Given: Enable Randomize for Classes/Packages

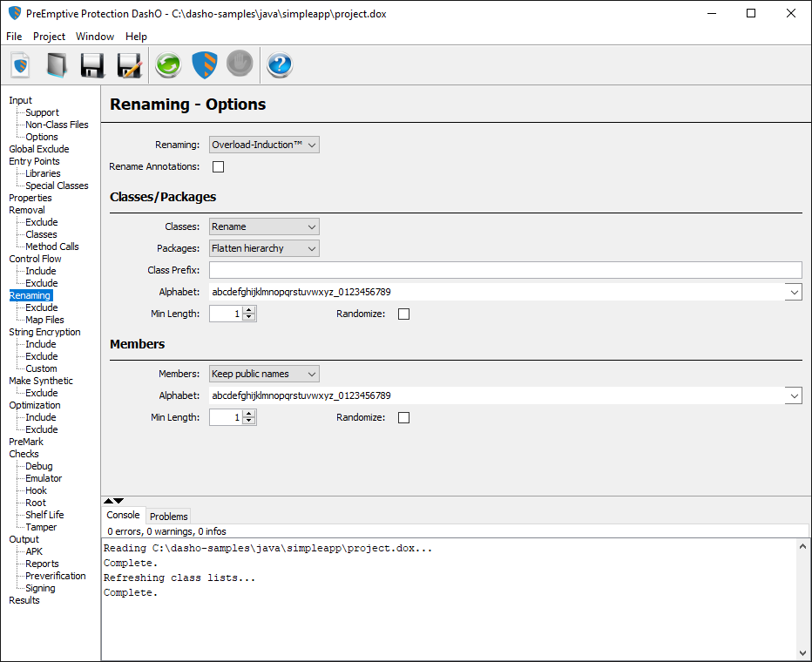Looking at the screenshot, I should coord(404,314).
